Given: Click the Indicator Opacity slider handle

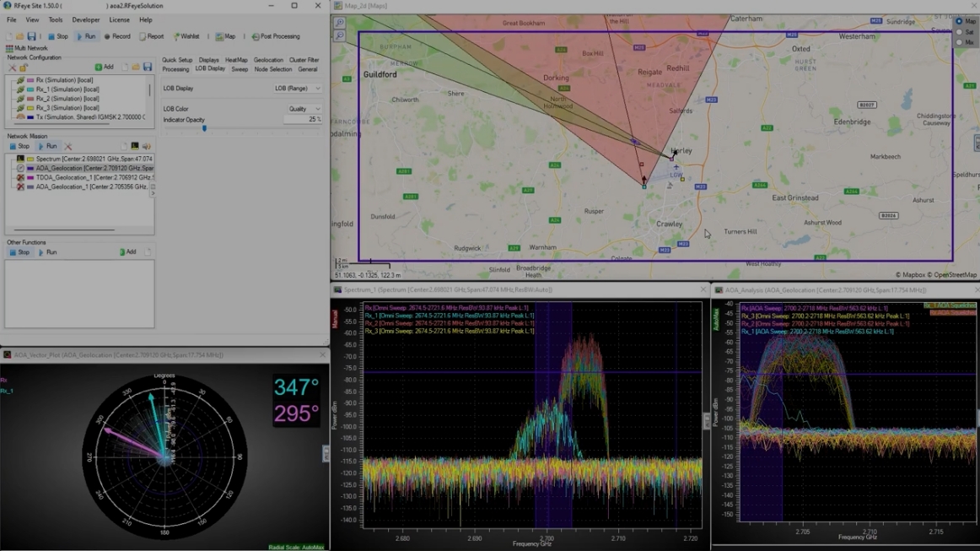Looking at the screenshot, I should pyautogui.click(x=204, y=128).
